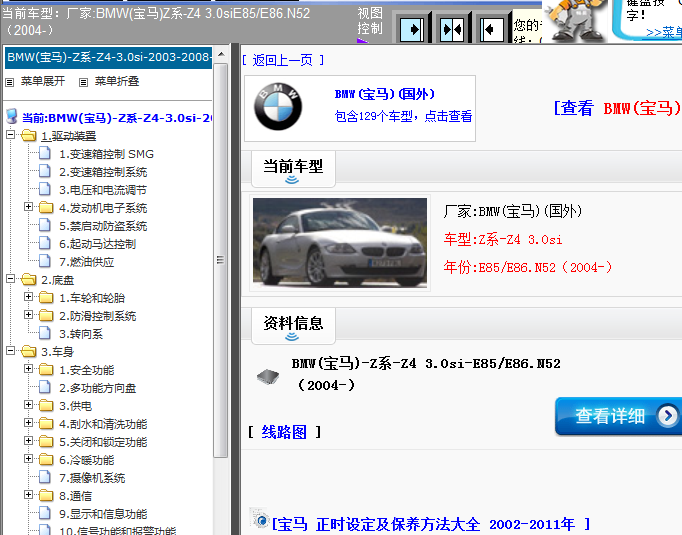Click the folder icon of 4.发动机电子系统
The width and height of the screenshot is (682, 535).
click(46, 207)
